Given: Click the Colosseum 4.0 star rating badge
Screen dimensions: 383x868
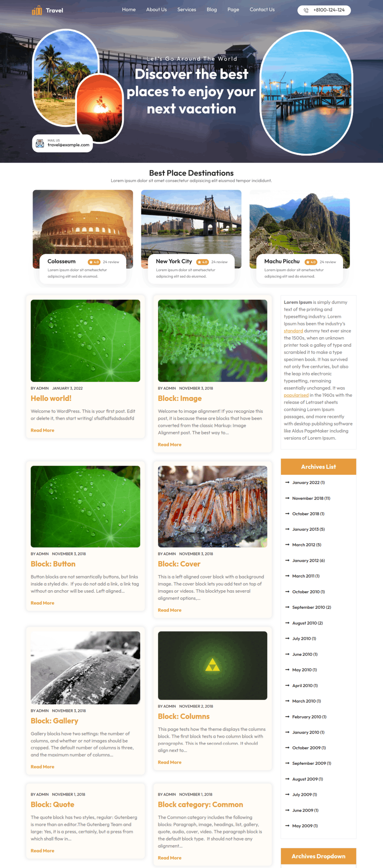Looking at the screenshot, I should 94,262.
